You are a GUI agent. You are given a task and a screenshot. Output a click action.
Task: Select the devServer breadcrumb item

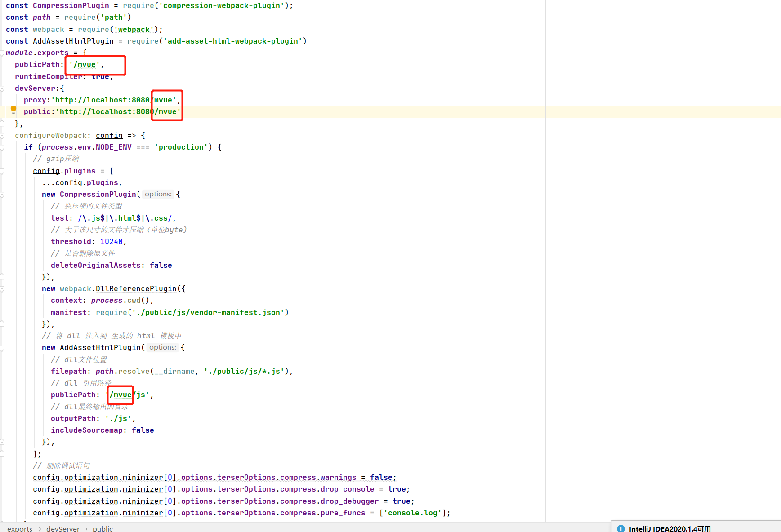point(62,528)
